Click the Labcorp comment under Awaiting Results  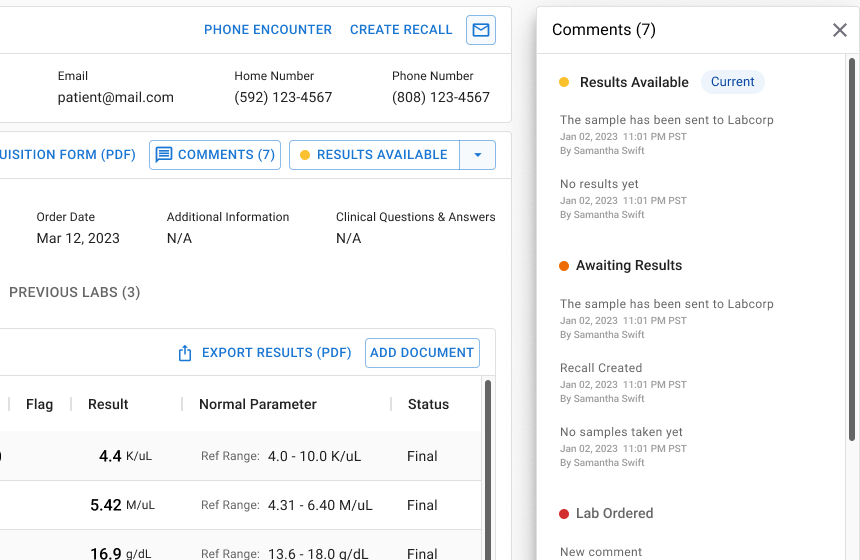point(666,304)
